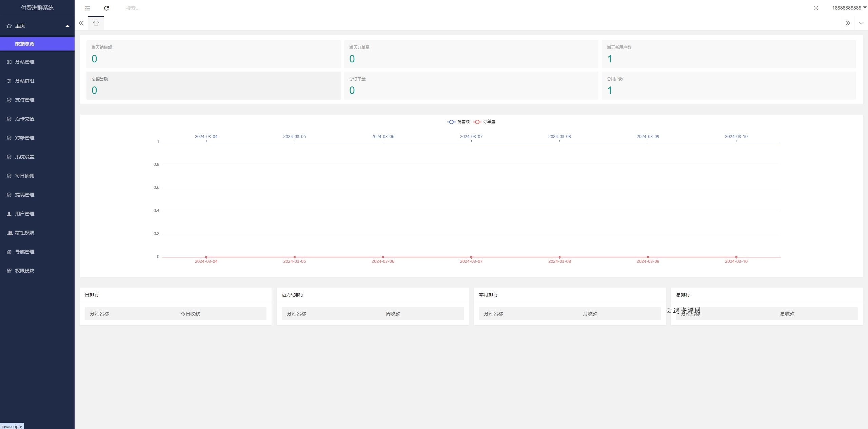868x429 pixels.
Task: Click the 付费进群系统 logo title
Action: click(37, 8)
